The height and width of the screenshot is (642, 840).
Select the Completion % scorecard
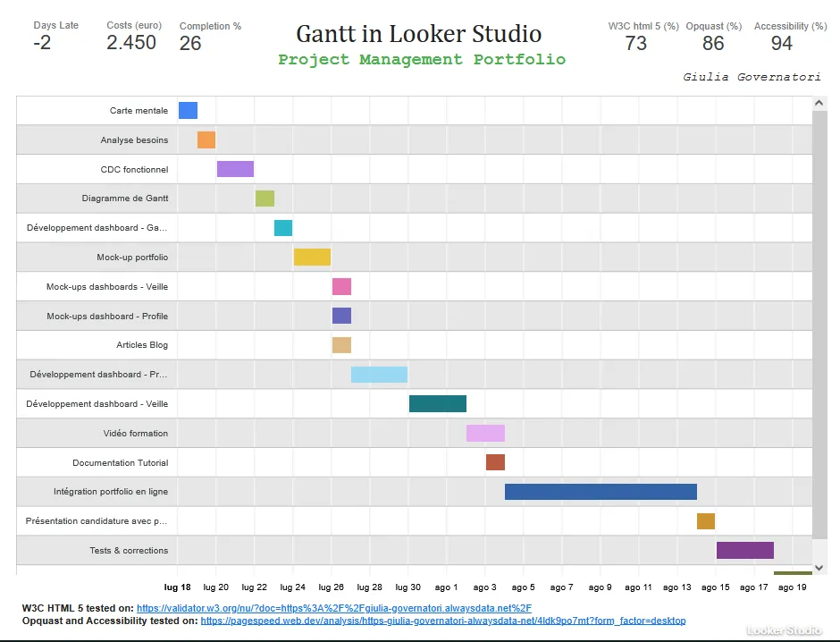point(210,37)
